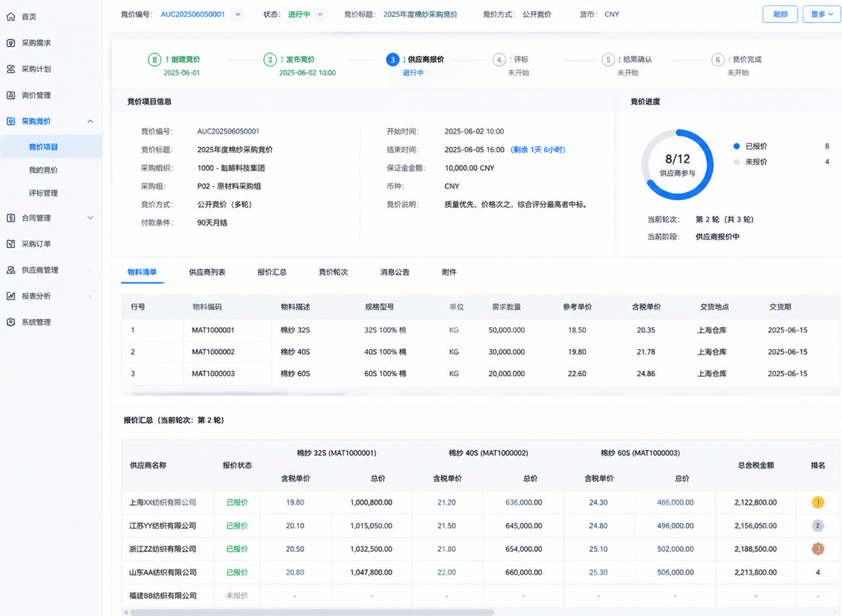Click step circle for 发布竞价

(270, 59)
